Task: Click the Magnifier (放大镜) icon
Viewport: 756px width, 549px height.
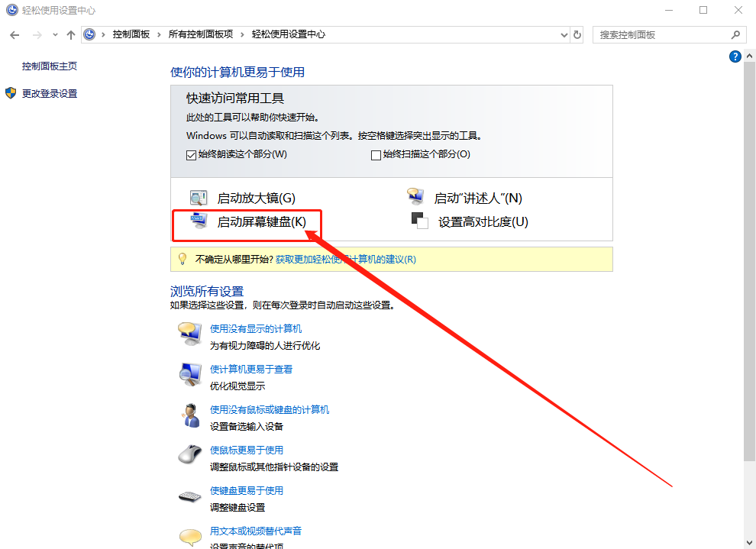Action: tap(198, 198)
